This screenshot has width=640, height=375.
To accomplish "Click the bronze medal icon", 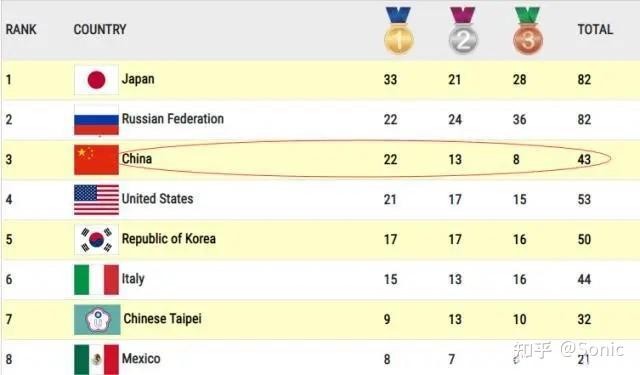I will point(528,31).
